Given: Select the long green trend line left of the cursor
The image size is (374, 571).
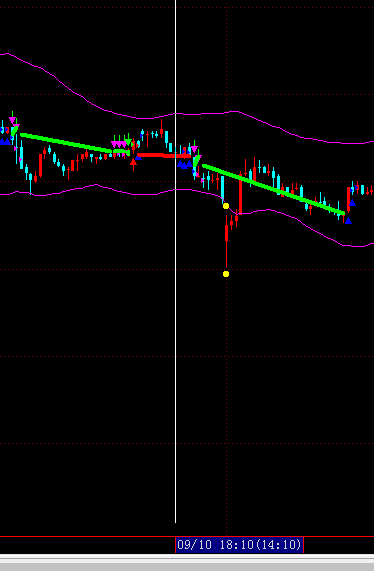Looking at the screenshot, I should tap(66, 143).
